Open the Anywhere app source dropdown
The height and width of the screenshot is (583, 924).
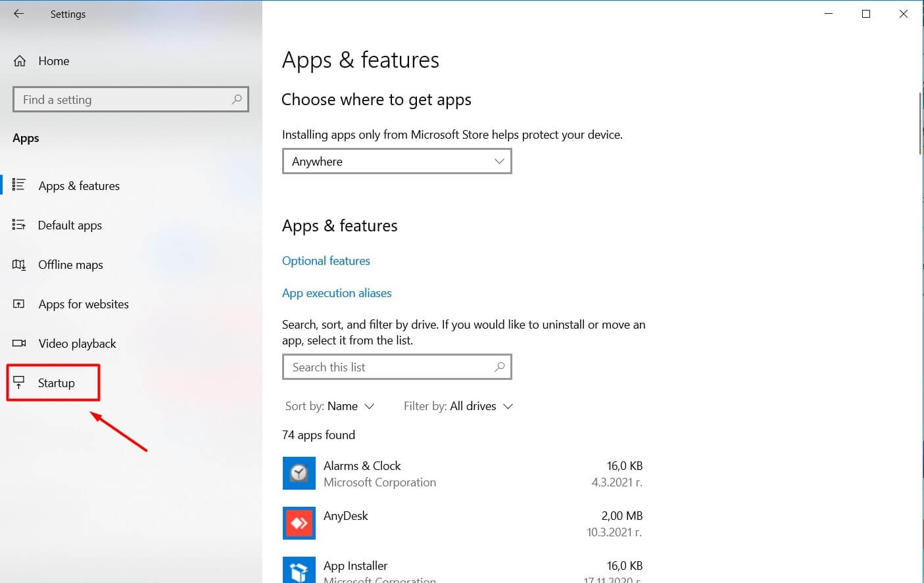point(397,161)
